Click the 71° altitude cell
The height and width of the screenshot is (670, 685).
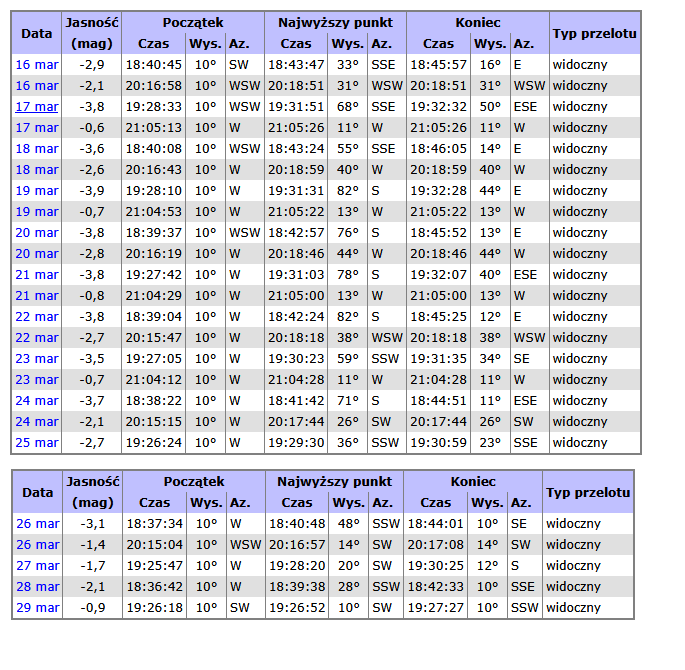[347, 400]
